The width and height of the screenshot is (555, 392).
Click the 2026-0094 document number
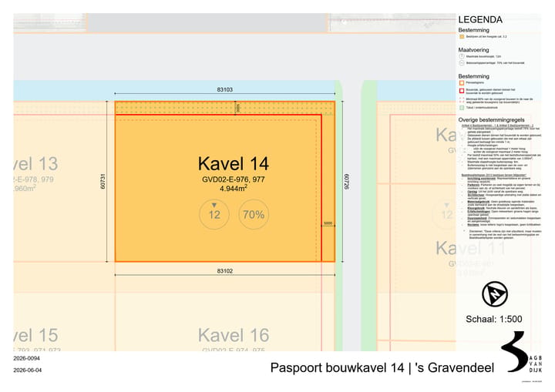(26, 358)
